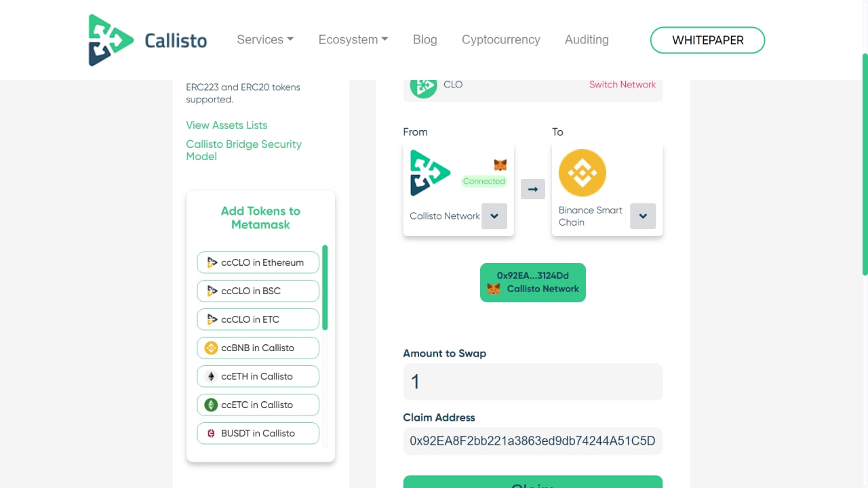This screenshot has height=488, width=868.
Task: Add BUSDT in Callisto to Metamask
Action: tap(258, 433)
